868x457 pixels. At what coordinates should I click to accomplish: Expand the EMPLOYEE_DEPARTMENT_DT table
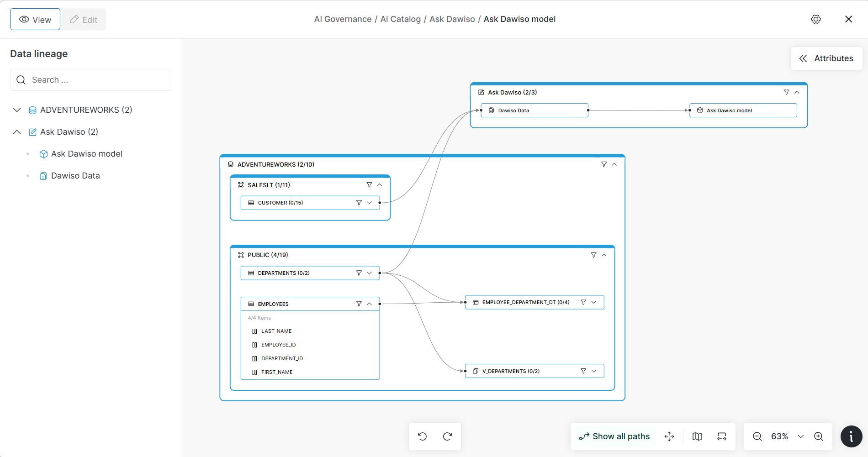coord(594,302)
